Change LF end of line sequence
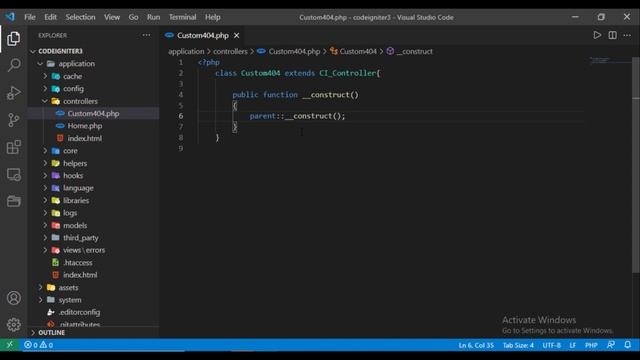The width and height of the screenshot is (640, 360). [x=573, y=345]
